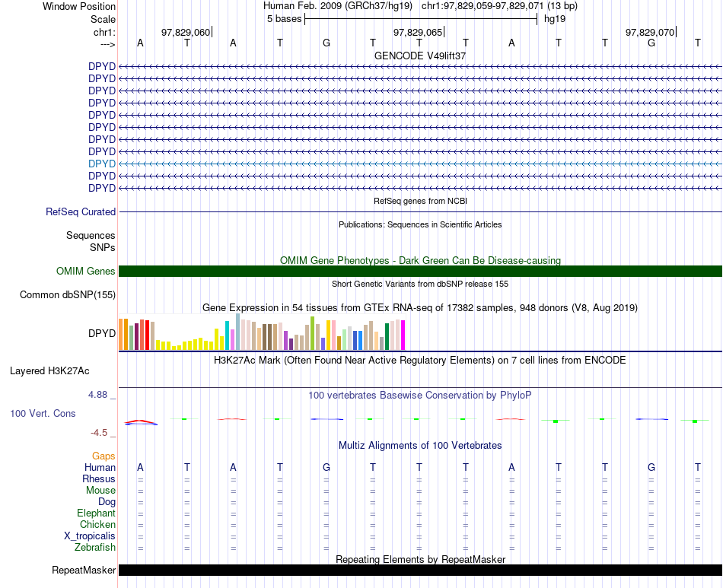Click the RefSeq Curated track label

click(x=81, y=212)
